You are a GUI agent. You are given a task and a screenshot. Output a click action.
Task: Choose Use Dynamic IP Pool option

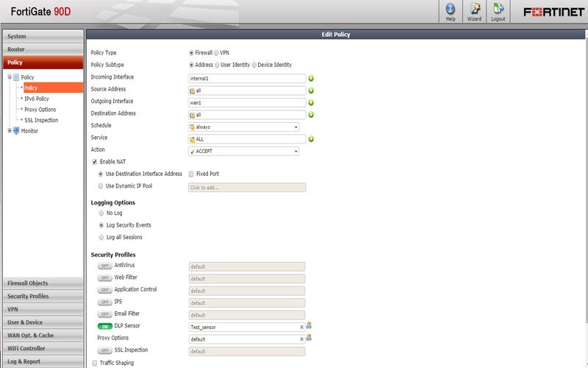(101, 186)
